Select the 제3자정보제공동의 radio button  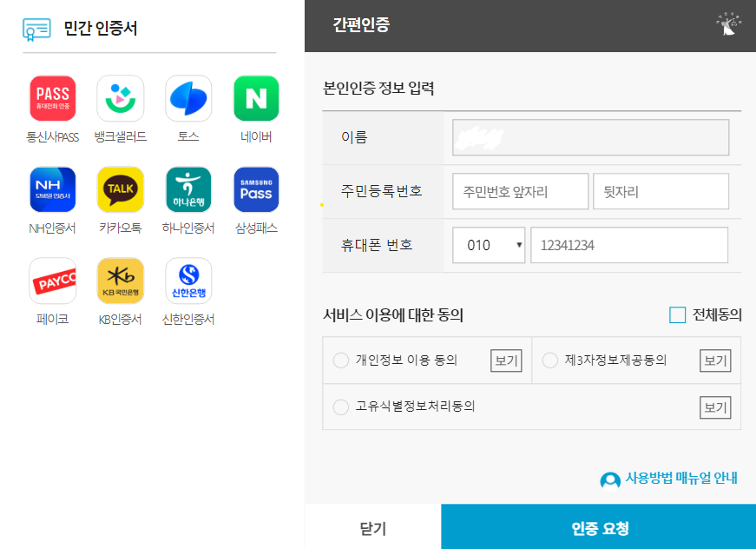click(x=550, y=360)
